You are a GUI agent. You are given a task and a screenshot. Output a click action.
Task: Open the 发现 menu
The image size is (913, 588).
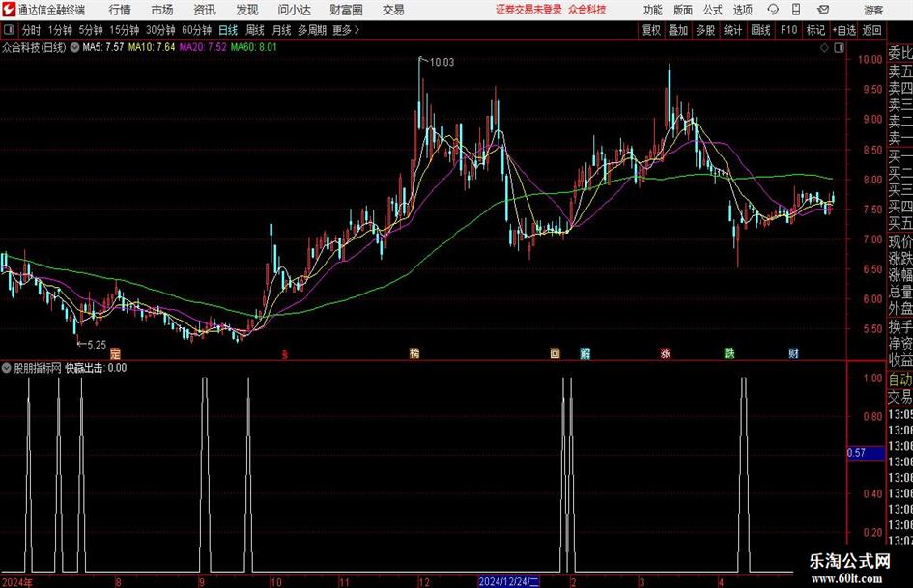247,10
